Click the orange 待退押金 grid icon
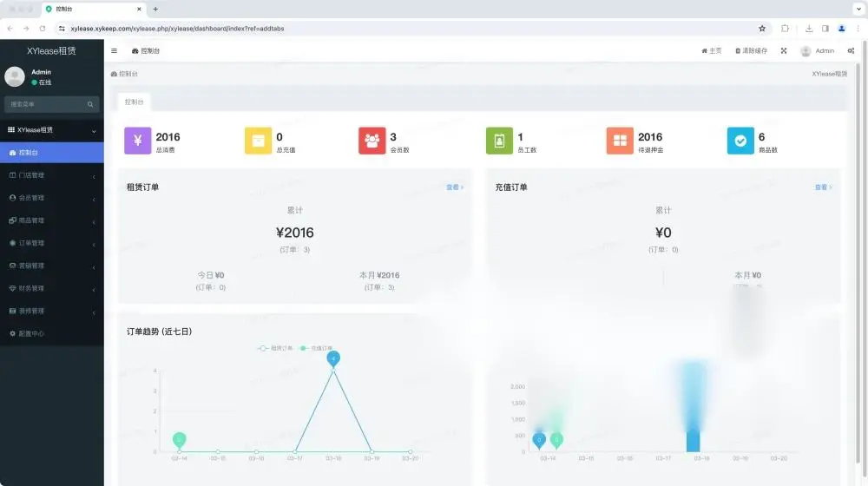 620,141
